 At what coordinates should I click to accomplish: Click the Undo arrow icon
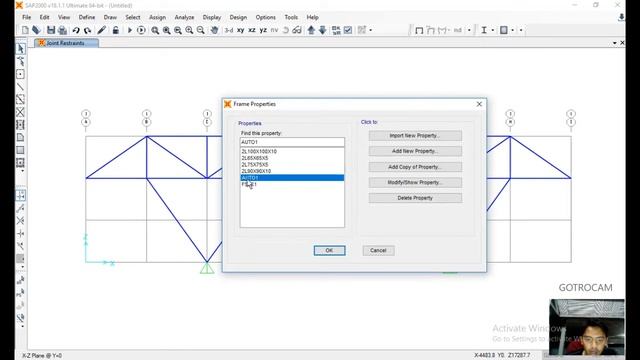click(x=76, y=30)
